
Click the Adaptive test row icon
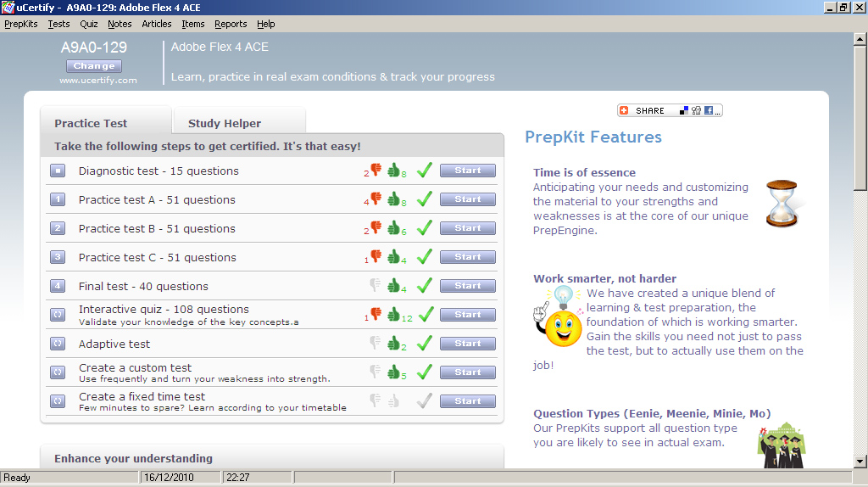58,344
